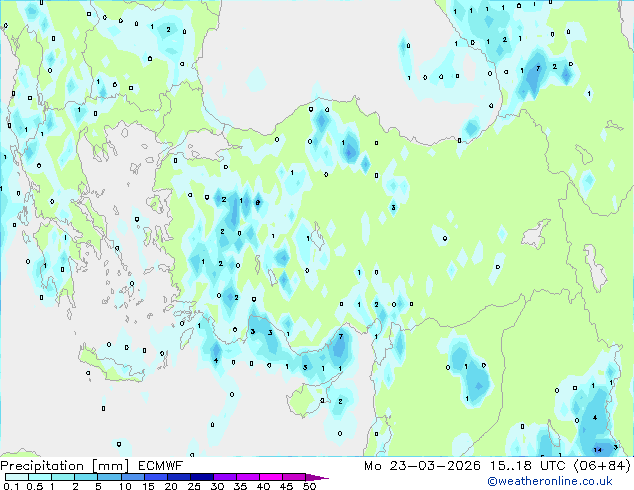Click the '35' legend scale label

pos(240,486)
